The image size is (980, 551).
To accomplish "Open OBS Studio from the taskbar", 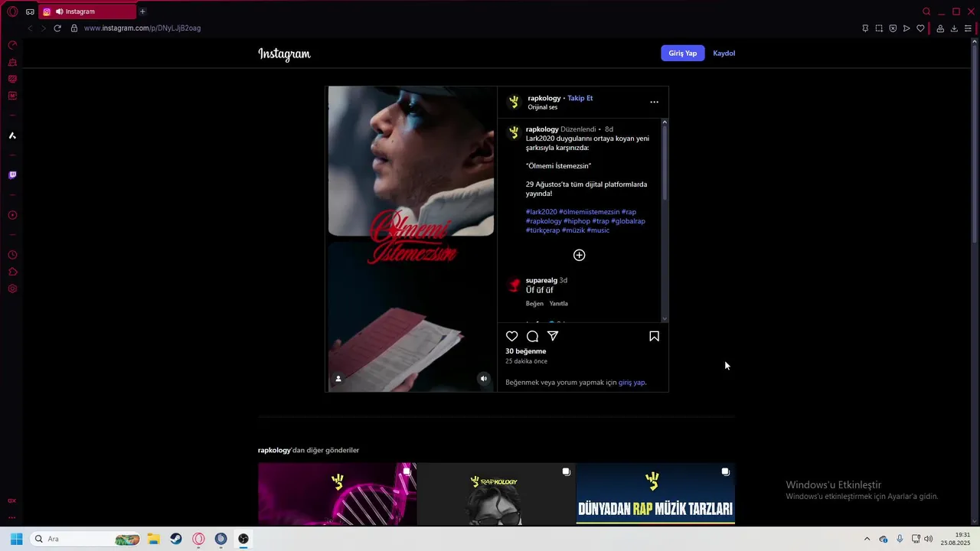I will click(x=243, y=539).
